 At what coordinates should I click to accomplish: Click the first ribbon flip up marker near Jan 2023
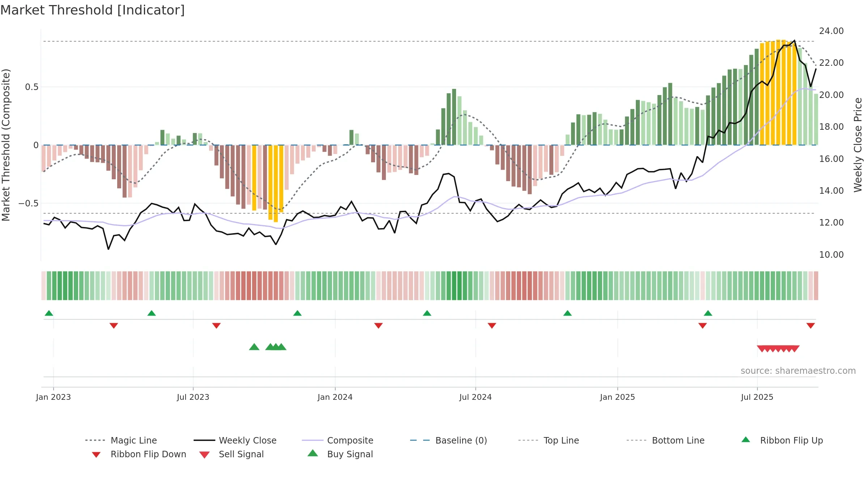click(x=49, y=313)
